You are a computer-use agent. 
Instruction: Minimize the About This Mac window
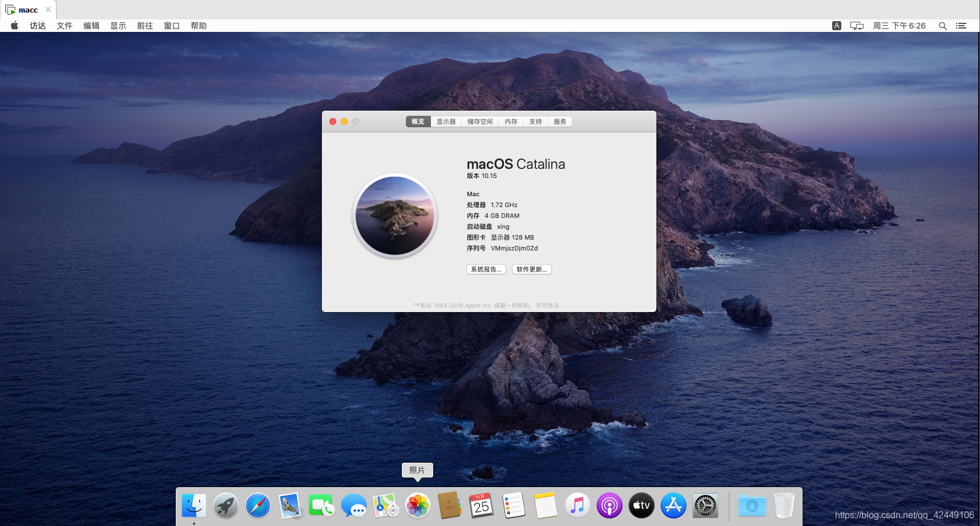click(344, 122)
